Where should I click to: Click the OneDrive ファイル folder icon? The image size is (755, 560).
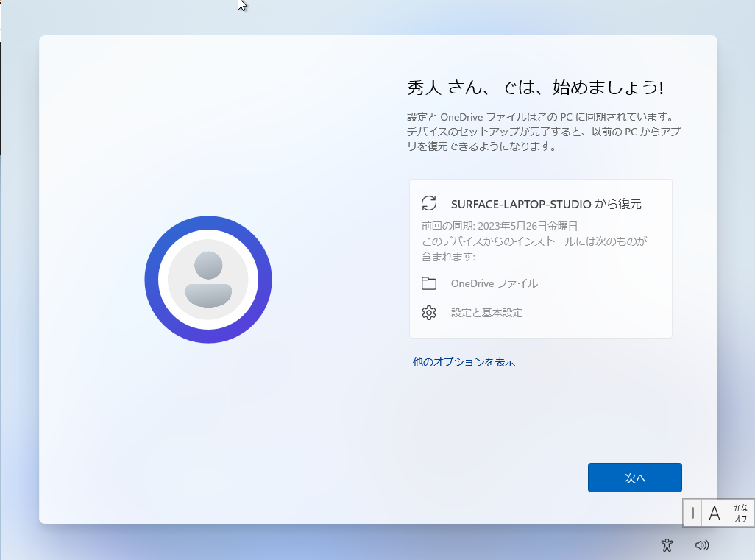coord(429,283)
